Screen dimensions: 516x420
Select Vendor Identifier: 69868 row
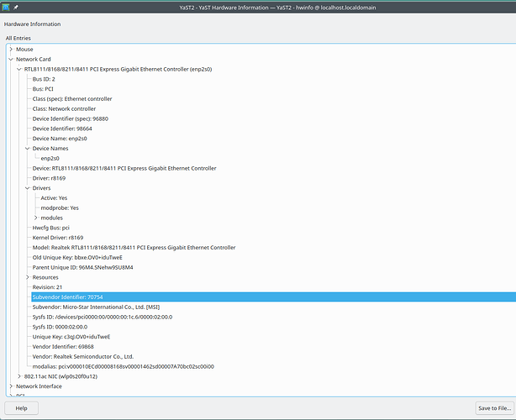[63, 347]
